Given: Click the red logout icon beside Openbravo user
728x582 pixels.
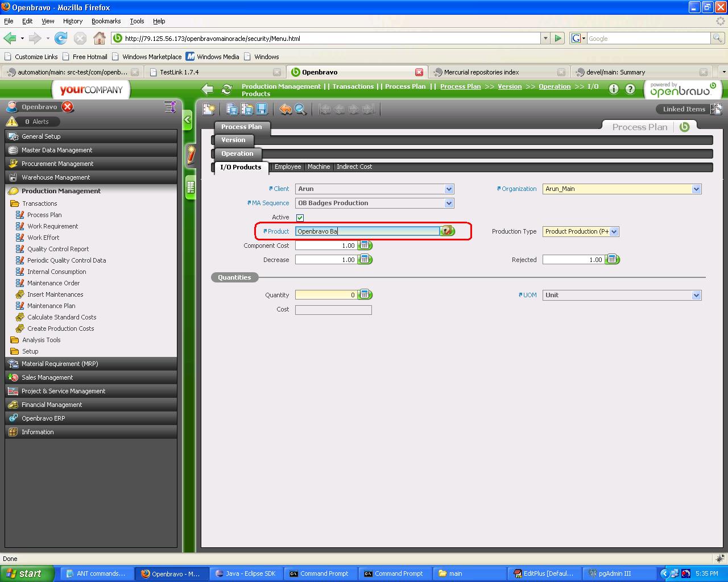Looking at the screenshot, I should pos(68,107).
